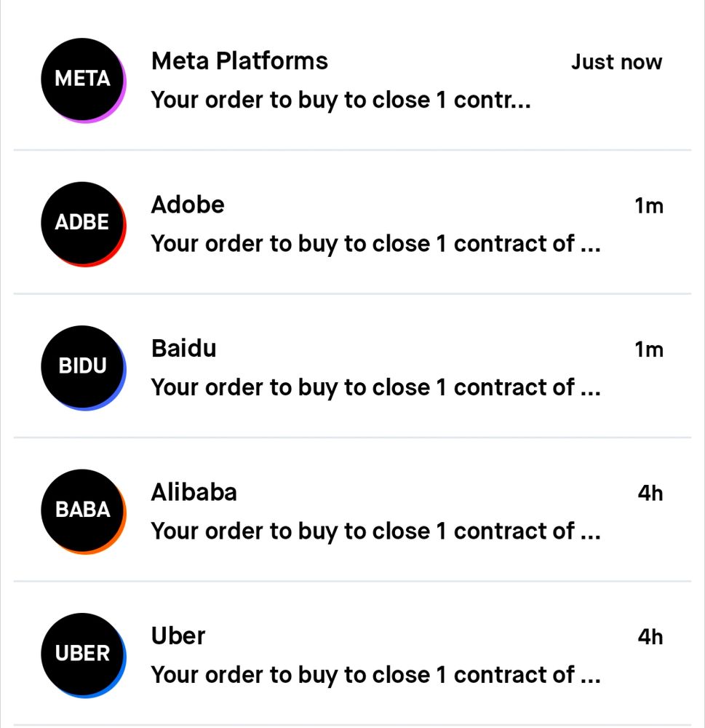Click the 'Just now' timestamp on Meta
This screenshot has height=728, width=705.
point(616,63)
